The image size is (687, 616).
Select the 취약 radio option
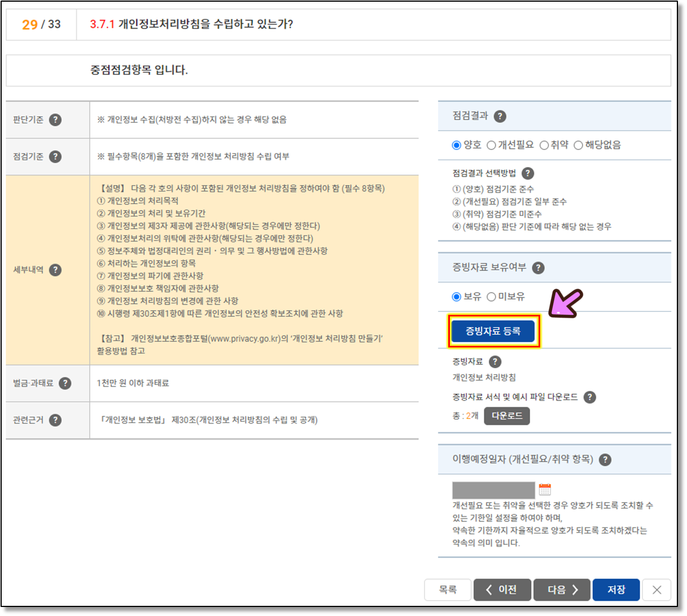point(544,146)
